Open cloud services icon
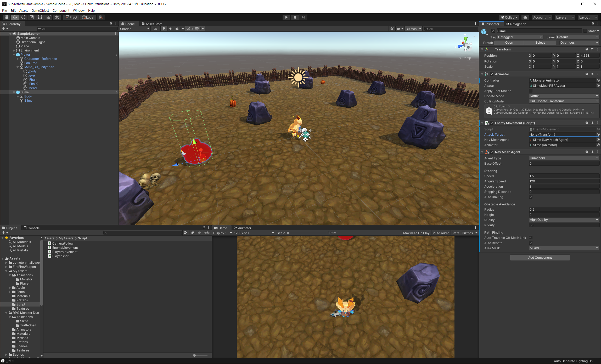The width and height of the screenshot is (601, 364). click(525, 17)
